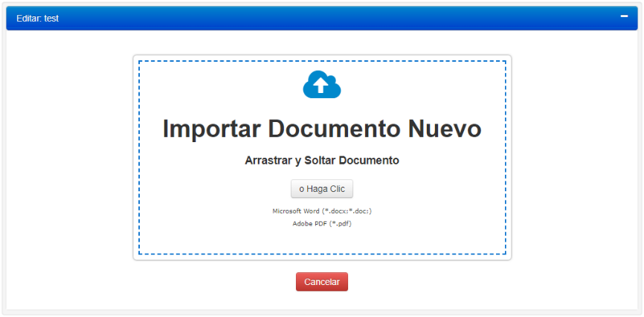Click the red Cancelar button

322,282
